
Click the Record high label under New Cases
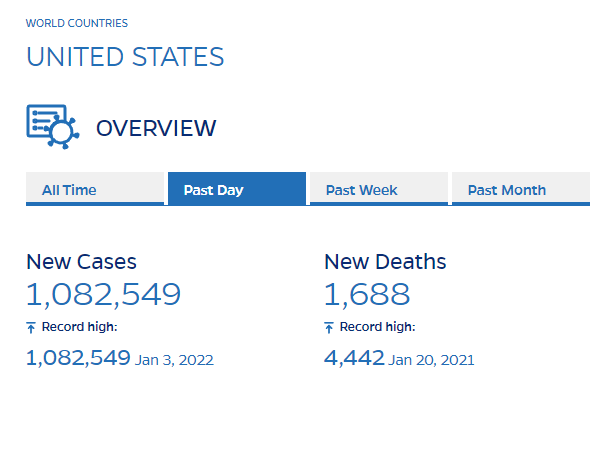[x=79, y=327]
